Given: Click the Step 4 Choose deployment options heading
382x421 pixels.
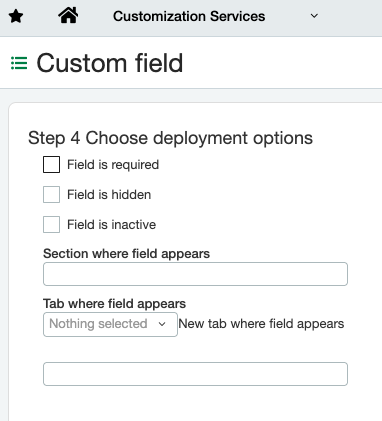Looking at the screenshot, I should 170,138.
